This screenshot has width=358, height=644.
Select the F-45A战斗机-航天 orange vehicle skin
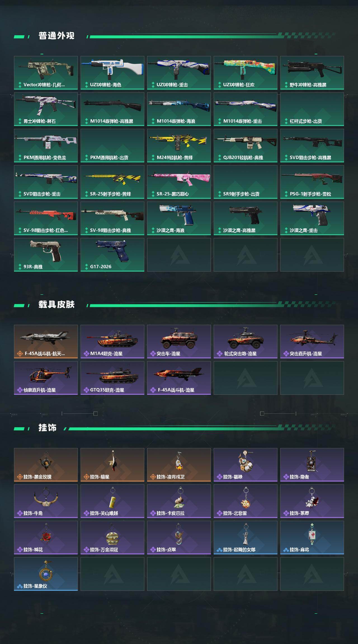(x=46, y=342)
